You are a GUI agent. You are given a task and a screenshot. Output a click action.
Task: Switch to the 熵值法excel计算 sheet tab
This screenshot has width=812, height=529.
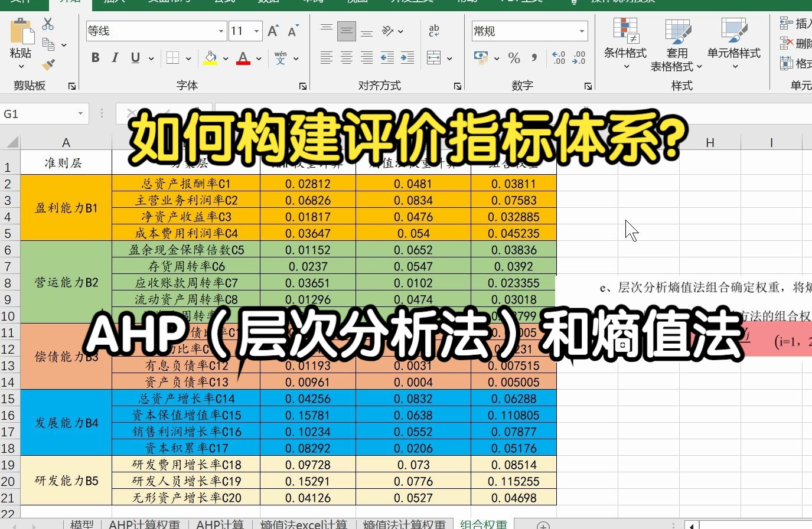[x=304, y=524]
